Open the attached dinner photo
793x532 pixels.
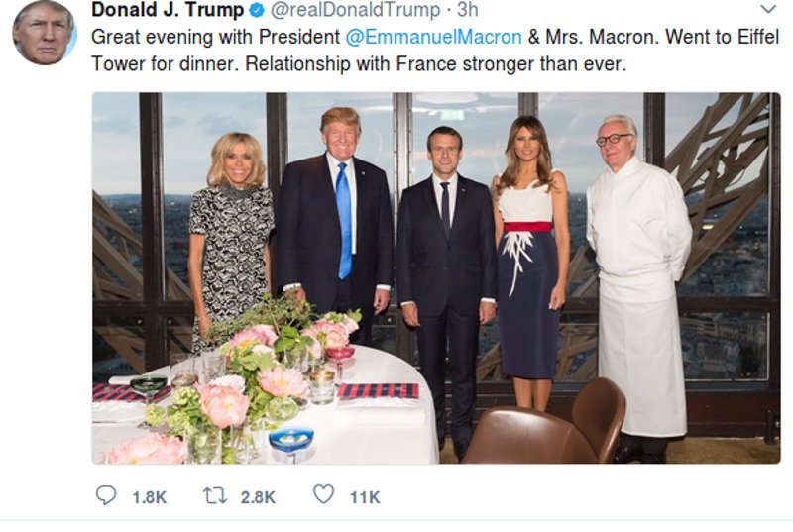(436, 277)
